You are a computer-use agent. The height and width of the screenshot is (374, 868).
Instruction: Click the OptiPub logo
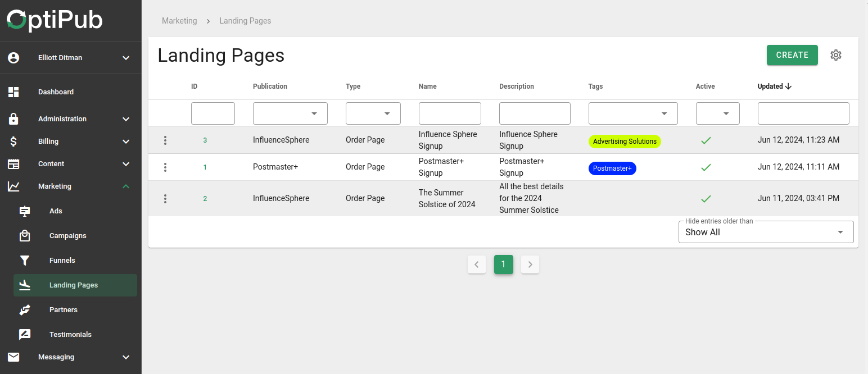(x=55, y=20)
